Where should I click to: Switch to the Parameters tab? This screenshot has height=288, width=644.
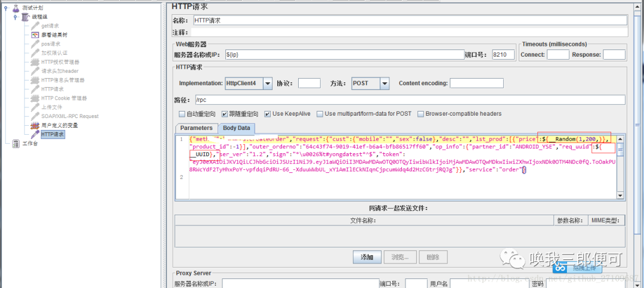click(196, 128)
